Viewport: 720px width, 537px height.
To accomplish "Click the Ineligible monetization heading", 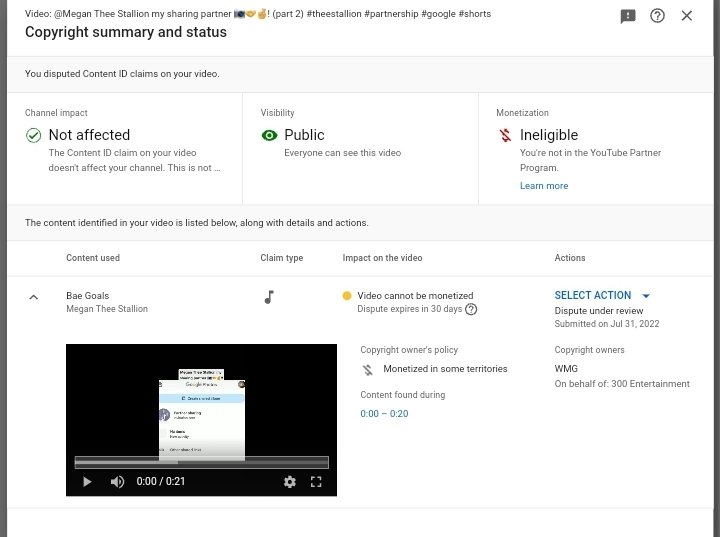I will click(x=549, y=135).
